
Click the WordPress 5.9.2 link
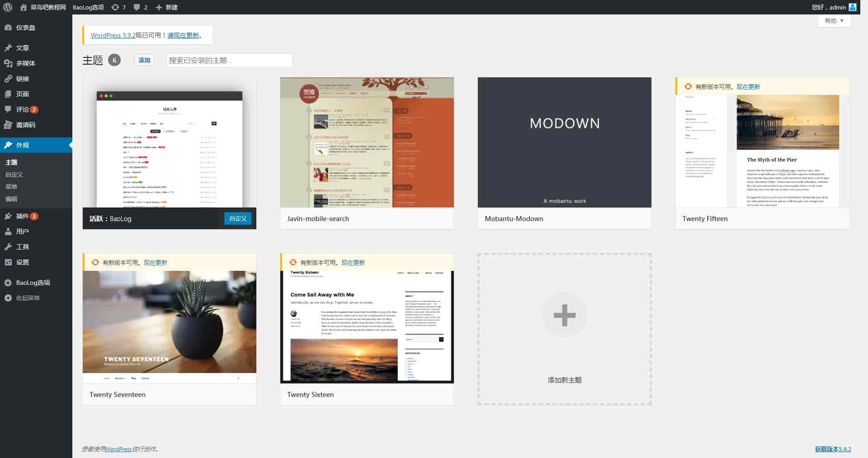(113, 35)
